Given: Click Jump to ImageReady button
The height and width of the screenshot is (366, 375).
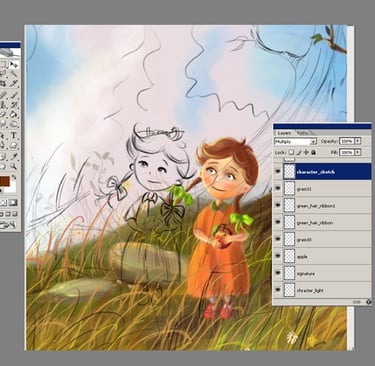Looking at the screenshot, I should pyautogui.click(x=9, y=224).
